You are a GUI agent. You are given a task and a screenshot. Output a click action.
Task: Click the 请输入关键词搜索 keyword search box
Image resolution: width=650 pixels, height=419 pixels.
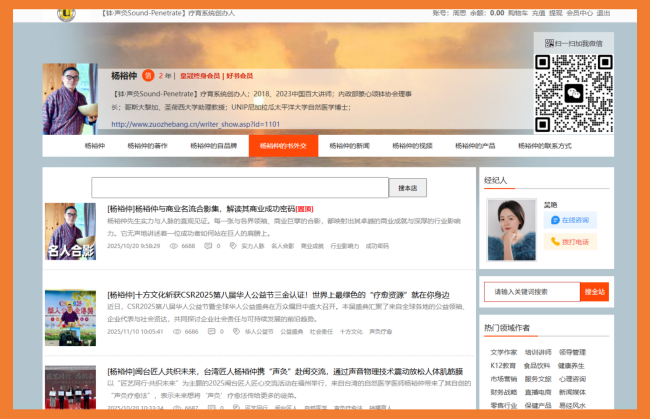530,292
